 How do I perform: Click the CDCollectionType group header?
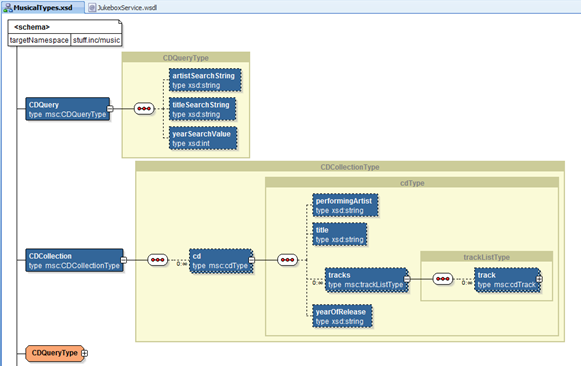(x=350, y=167)
